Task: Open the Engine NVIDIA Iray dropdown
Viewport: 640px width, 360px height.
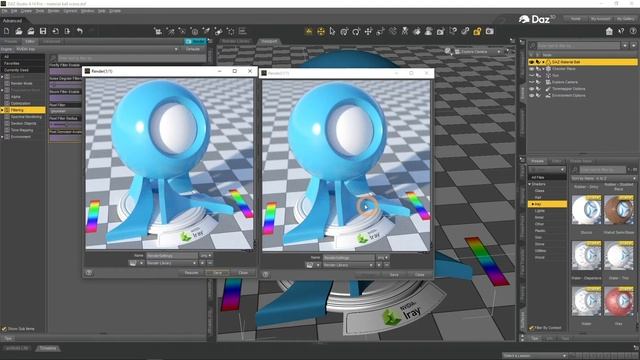Action: [97, 49]
